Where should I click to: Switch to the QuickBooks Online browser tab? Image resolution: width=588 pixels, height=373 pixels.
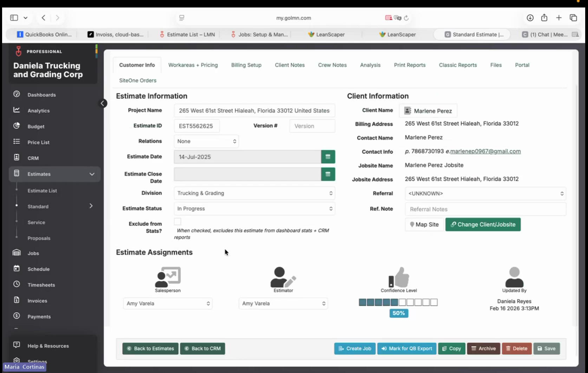click(44, 34)
